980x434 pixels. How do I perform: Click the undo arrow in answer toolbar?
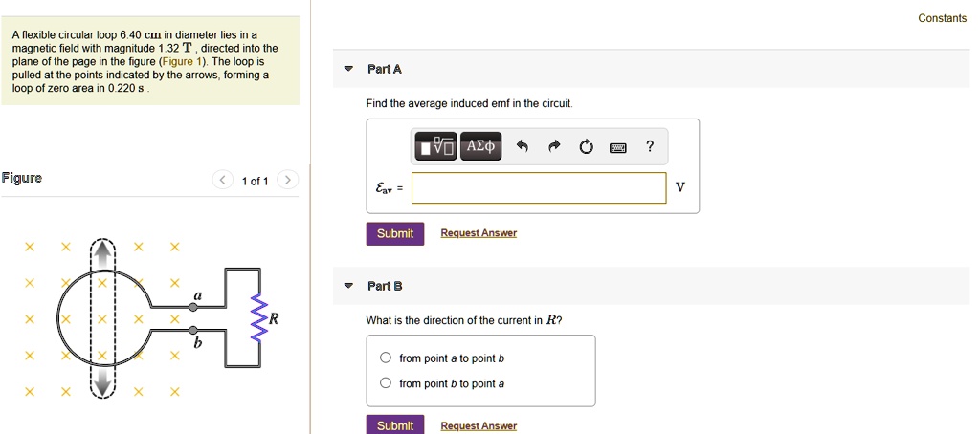522,146
